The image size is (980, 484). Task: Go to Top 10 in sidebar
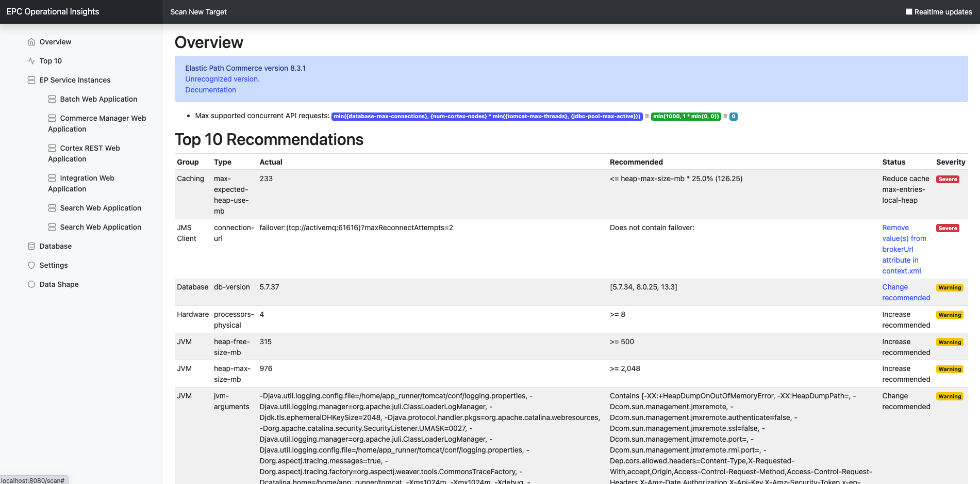[x=51, y=61]
